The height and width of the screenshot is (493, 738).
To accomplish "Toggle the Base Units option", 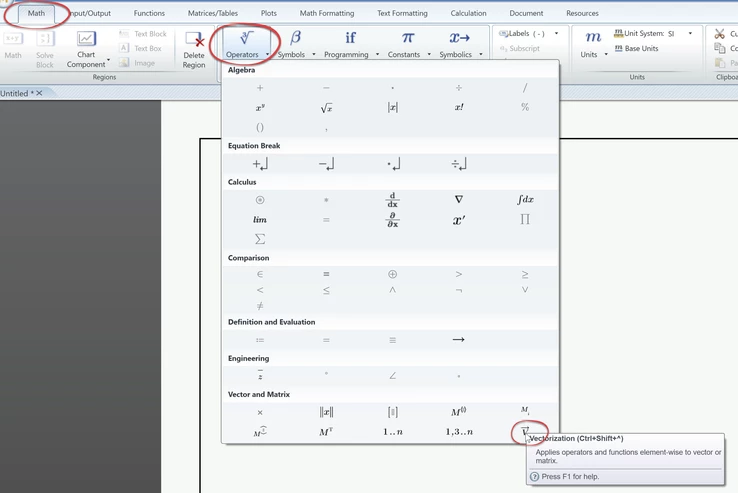I will [x=636, y=48].
